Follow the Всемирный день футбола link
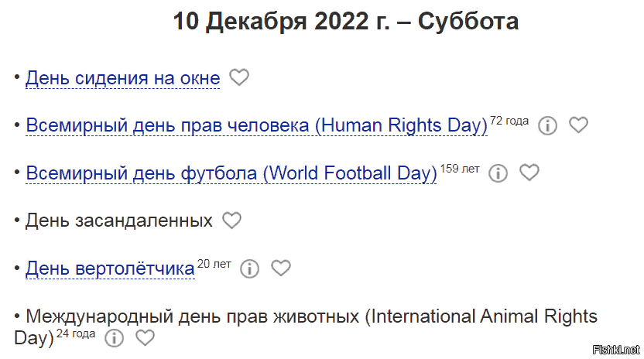The width and height of the screenshot is (644, 359). point(231,173)
